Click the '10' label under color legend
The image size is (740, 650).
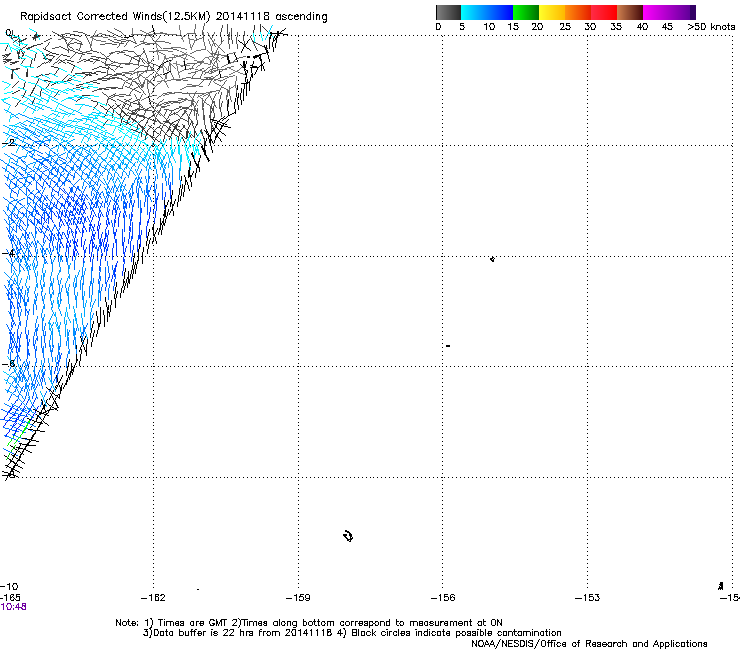coord(489,27)
